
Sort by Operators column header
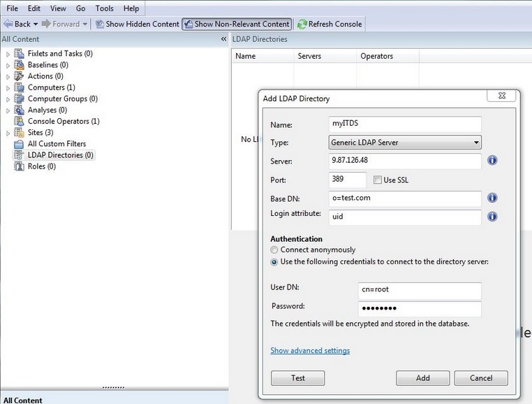coord(387,56)
